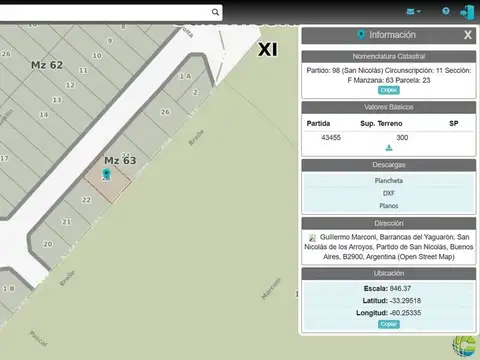Click the Escala value 846.37
This screenshot has height=360, width=480.
[x=400, y=289]
